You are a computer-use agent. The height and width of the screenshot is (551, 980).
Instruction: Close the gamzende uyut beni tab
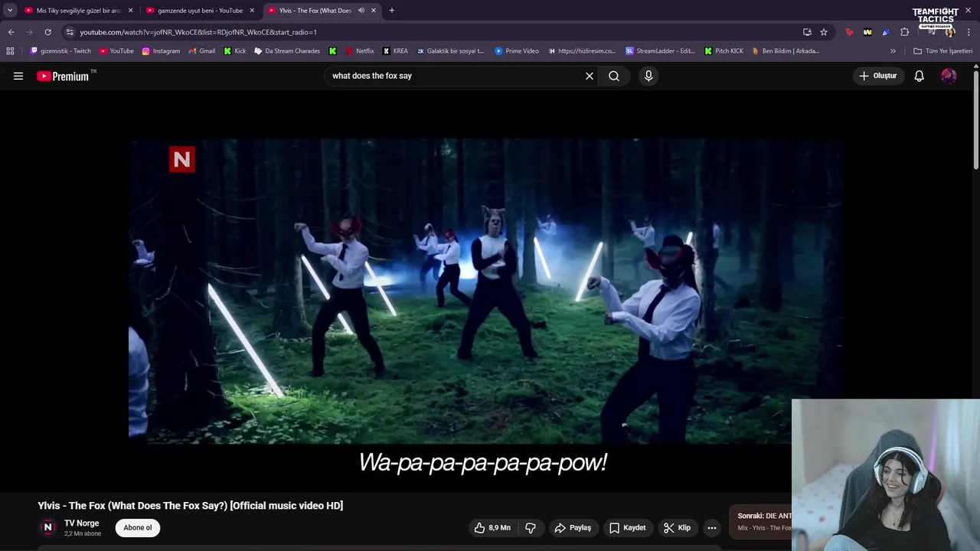pos(252,11)
